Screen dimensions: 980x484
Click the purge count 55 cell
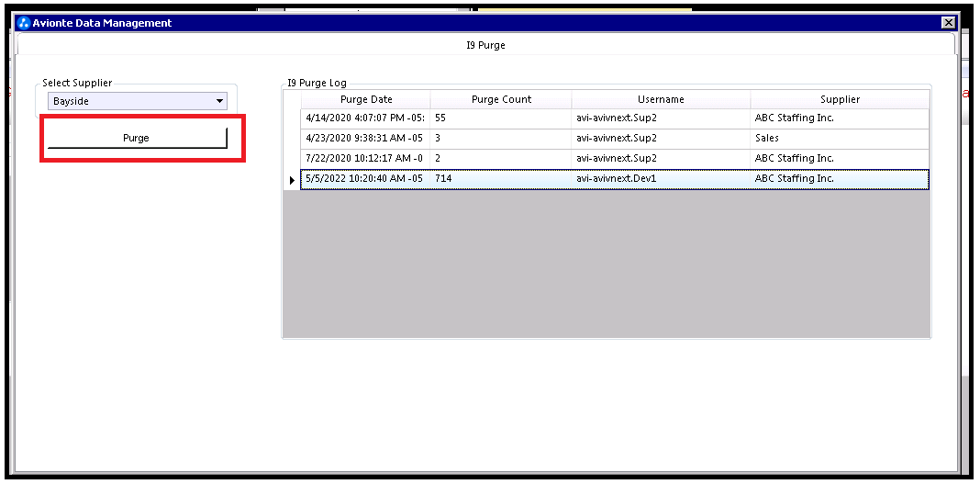(x=501, y=118)
